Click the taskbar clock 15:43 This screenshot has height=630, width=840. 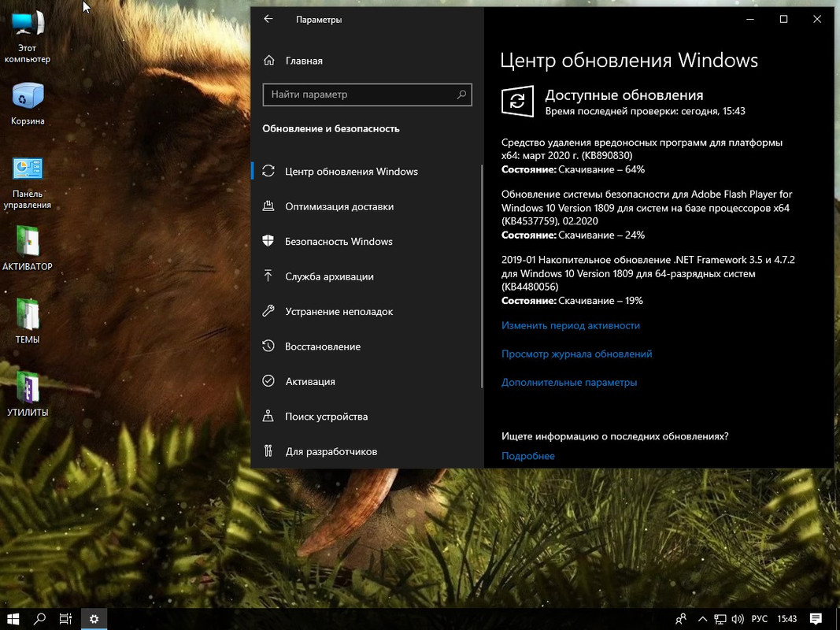[x=787, y=619]
